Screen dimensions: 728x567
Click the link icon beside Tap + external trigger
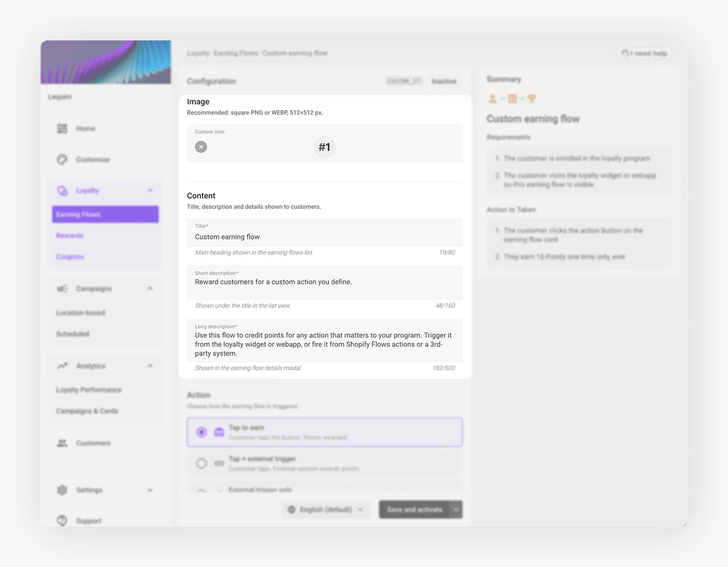219,463
